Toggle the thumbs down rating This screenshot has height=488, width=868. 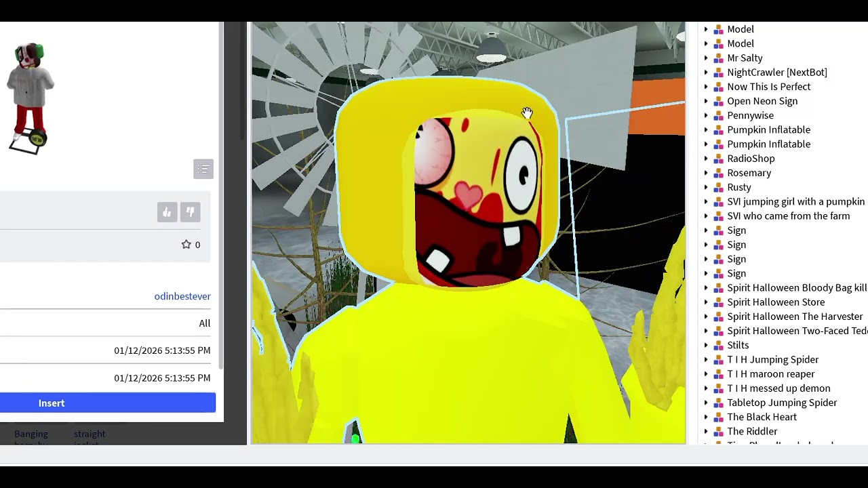191,212
